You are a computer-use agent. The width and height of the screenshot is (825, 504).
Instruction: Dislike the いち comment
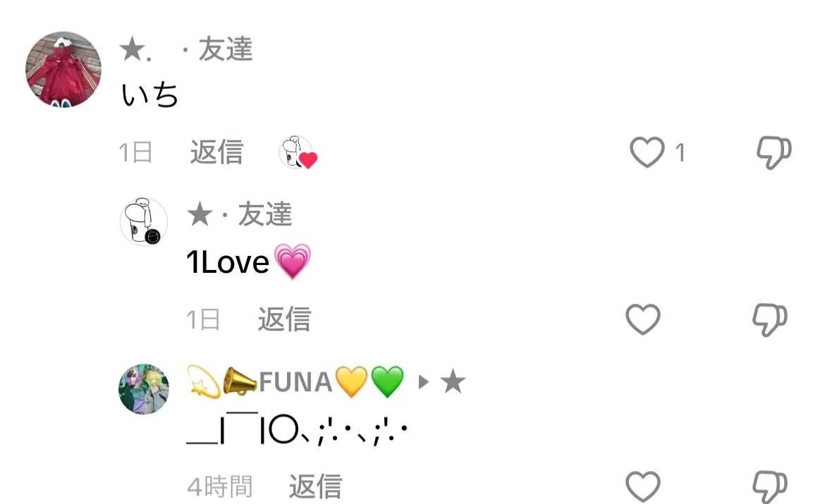(x=774, y=152)
